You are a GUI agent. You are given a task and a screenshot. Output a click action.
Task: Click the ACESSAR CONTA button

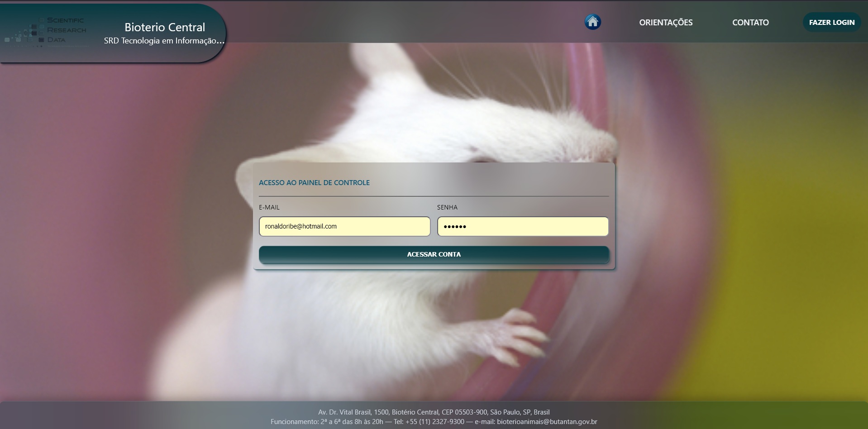pos(434,254)
